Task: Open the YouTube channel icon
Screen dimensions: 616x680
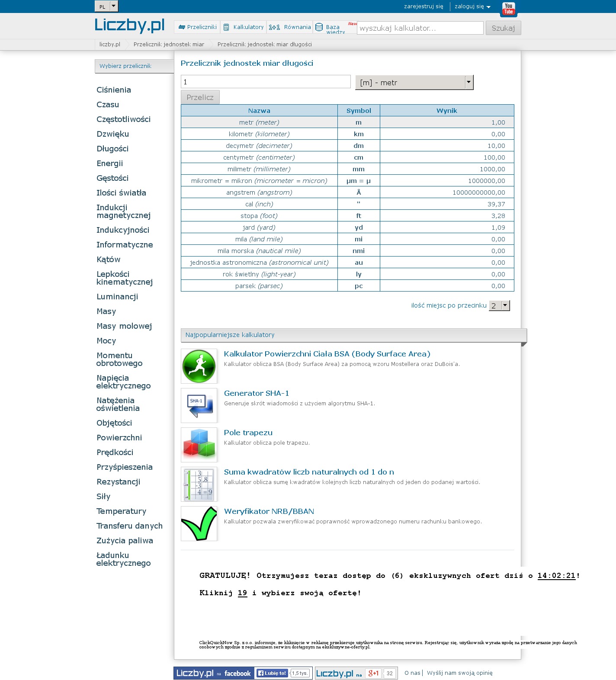Action: [x=508, y=9]
